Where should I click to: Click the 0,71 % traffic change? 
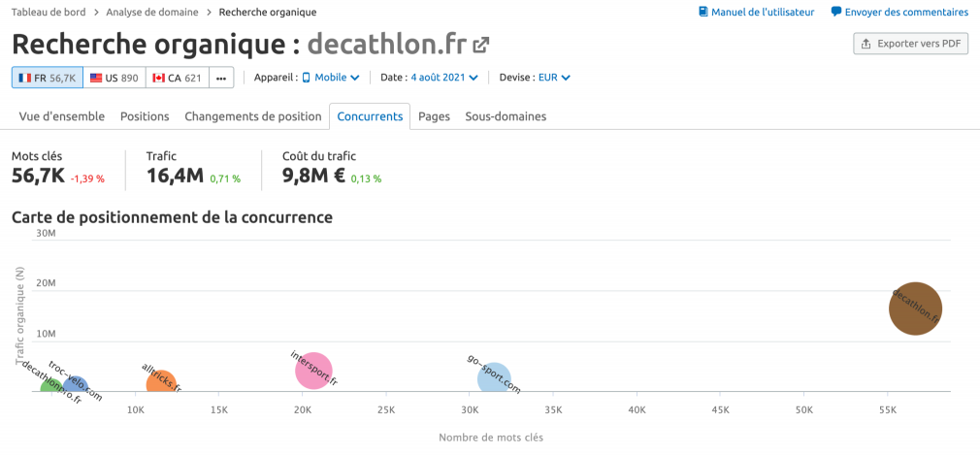[225, 179]
